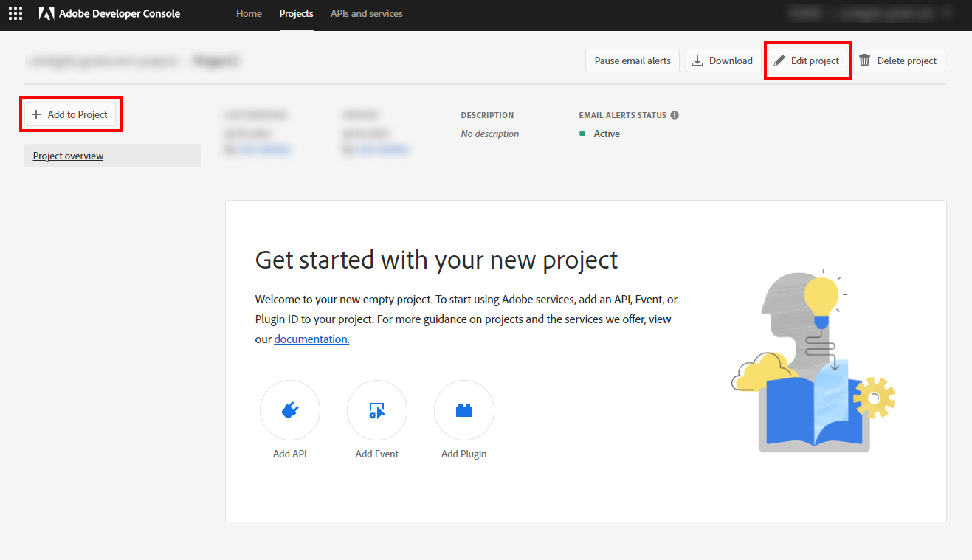Click the Adobe logo in the header
Image resolution: width=972 pixels, height=560 pixels.
coord(46,14)
